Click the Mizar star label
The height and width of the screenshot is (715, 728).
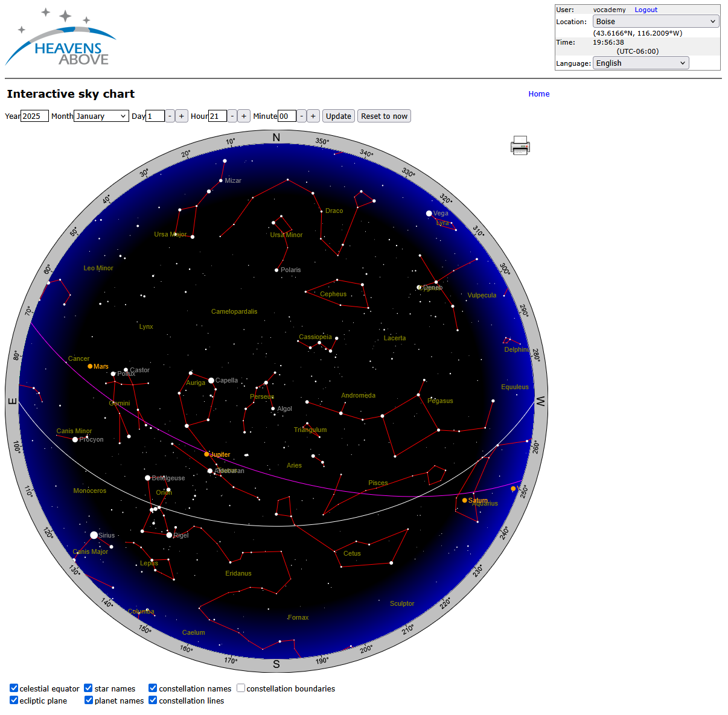pyautogui.click(x=233, y=180)
